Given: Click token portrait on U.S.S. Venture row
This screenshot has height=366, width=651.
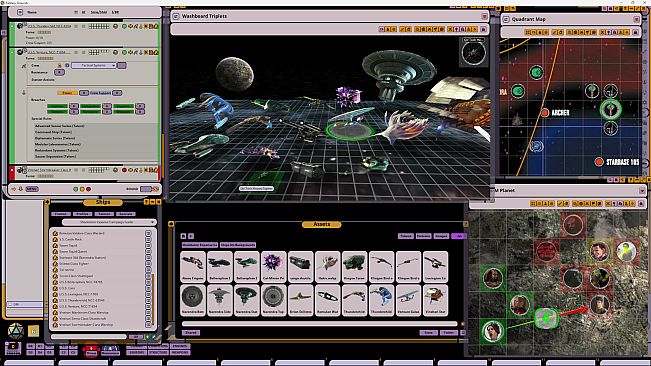Looking at the screenshot, I should click(20, 52).
